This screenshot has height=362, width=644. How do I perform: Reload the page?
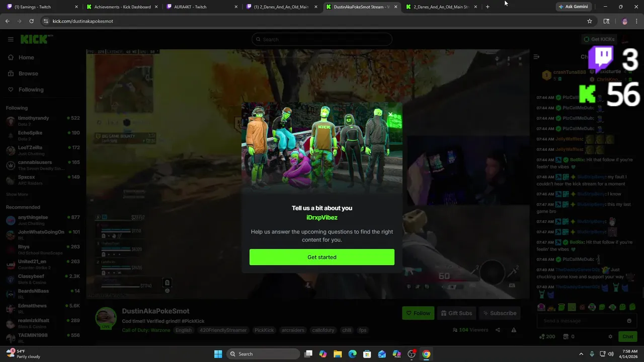[x=31, y=21]
